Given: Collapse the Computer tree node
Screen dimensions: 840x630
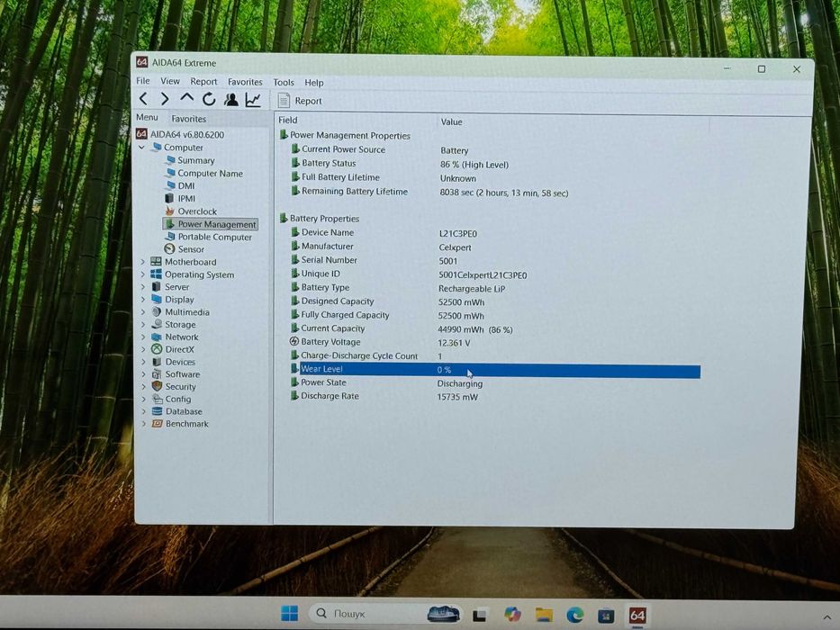Looking at the screenshot, I should pyautogui.click(x=142, y=147).
